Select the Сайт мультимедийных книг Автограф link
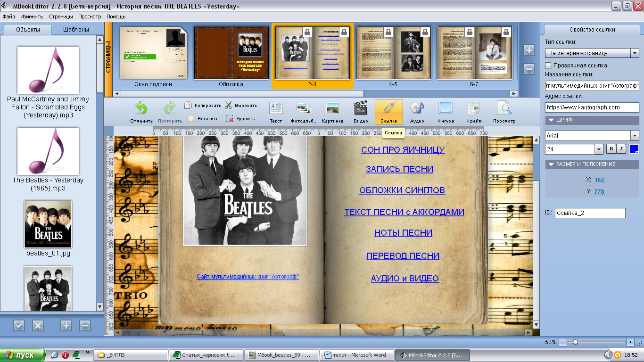This screenshot has height=362, width=644. tap(248, 277)
